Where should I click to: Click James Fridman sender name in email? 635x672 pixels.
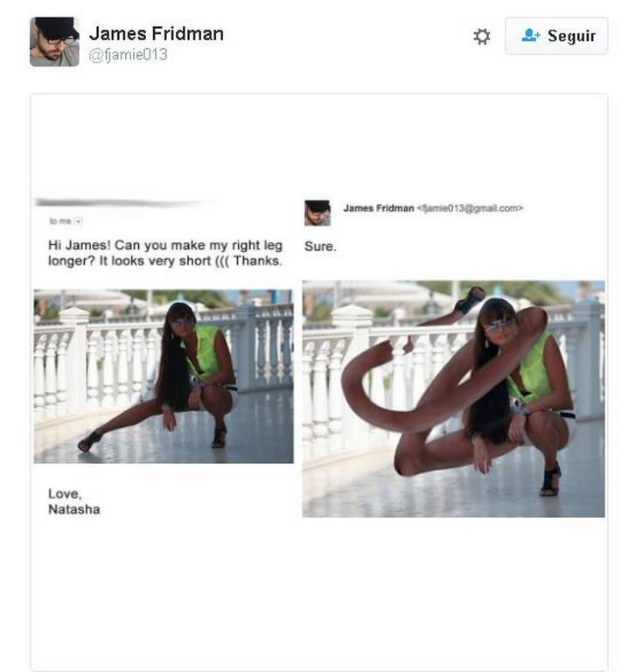coord(379,208)
